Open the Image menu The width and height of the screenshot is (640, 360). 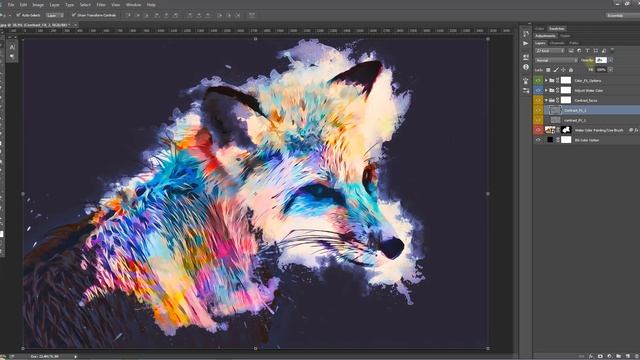[38, 5]
